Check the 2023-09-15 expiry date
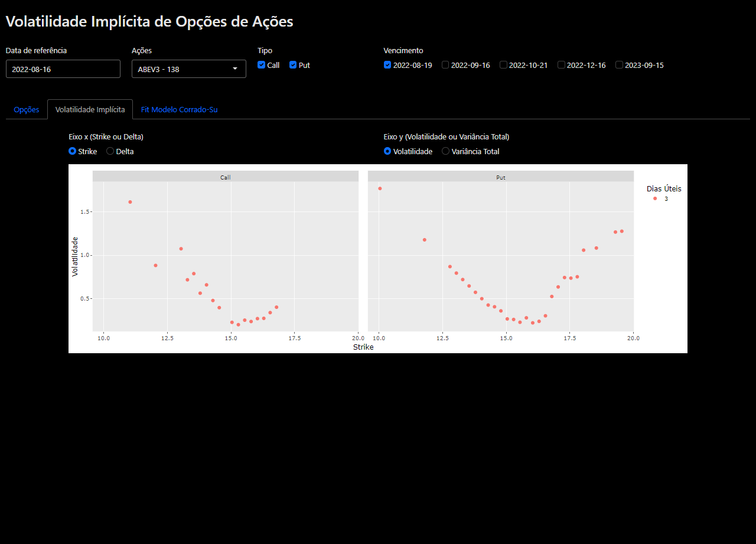The width and height of the screenshot is (756, 544). pyautogui.click(x=619, y=65)
